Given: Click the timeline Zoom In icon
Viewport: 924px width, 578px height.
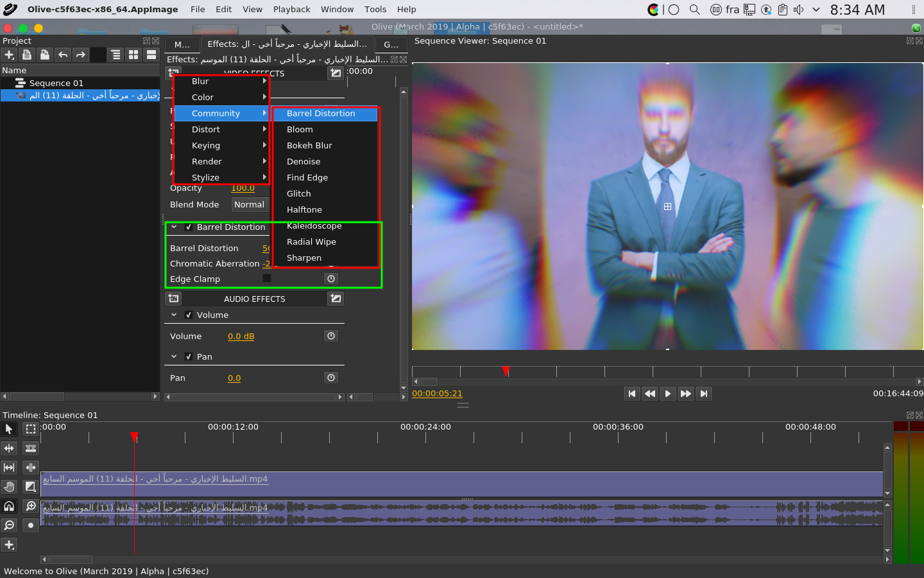Looking at the screenshot, I should click(30, 506).
